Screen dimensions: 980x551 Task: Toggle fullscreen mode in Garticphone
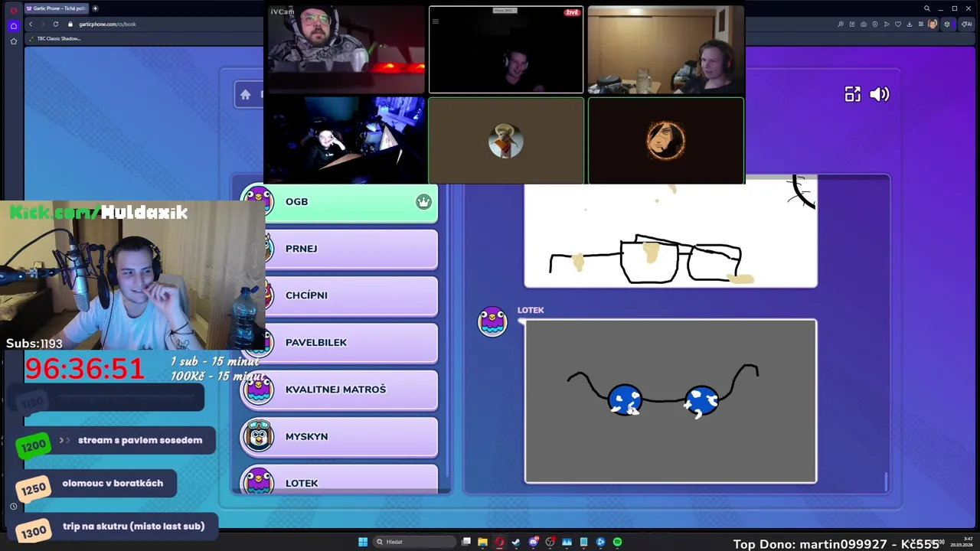coord(852,94)
